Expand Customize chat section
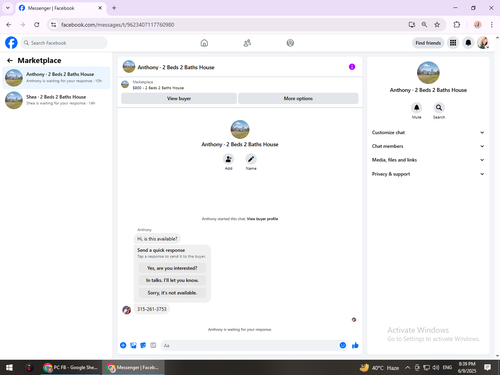 point(428,132)
